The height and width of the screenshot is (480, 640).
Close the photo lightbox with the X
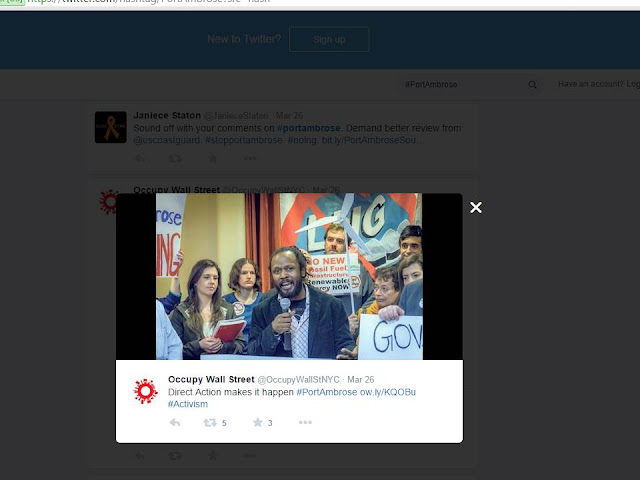476,207
